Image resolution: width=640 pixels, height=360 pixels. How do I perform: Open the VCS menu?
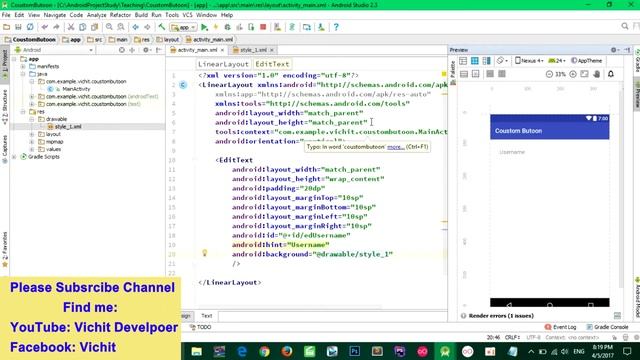[x=187, y=15]
